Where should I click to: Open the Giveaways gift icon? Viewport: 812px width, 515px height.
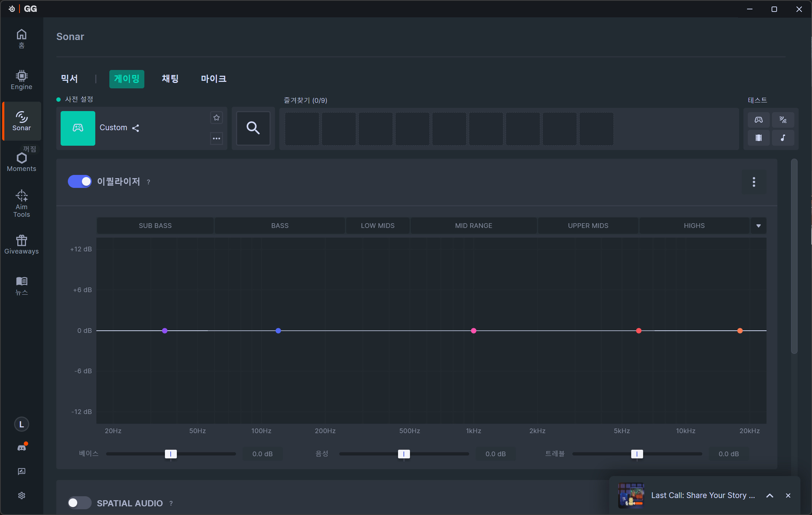(x=22, y=245)
